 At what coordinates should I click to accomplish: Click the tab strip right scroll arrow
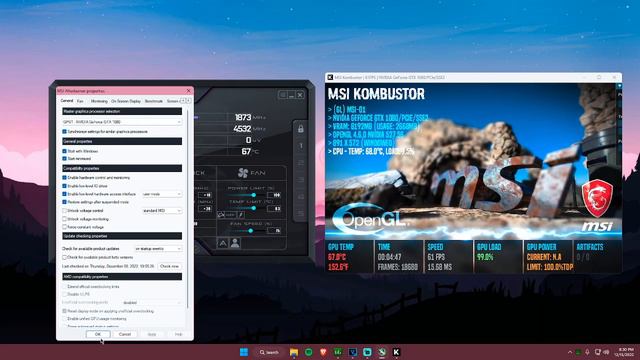[188, 101]
